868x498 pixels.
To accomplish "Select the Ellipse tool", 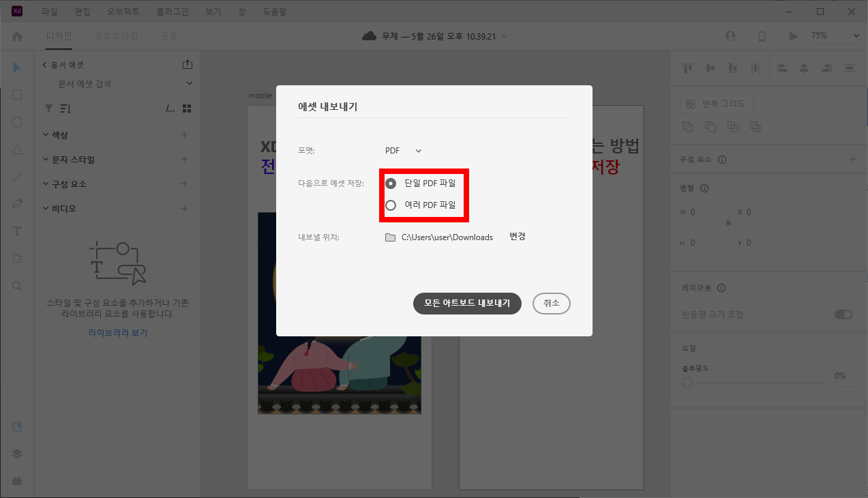I will click(x=16, y=121).
